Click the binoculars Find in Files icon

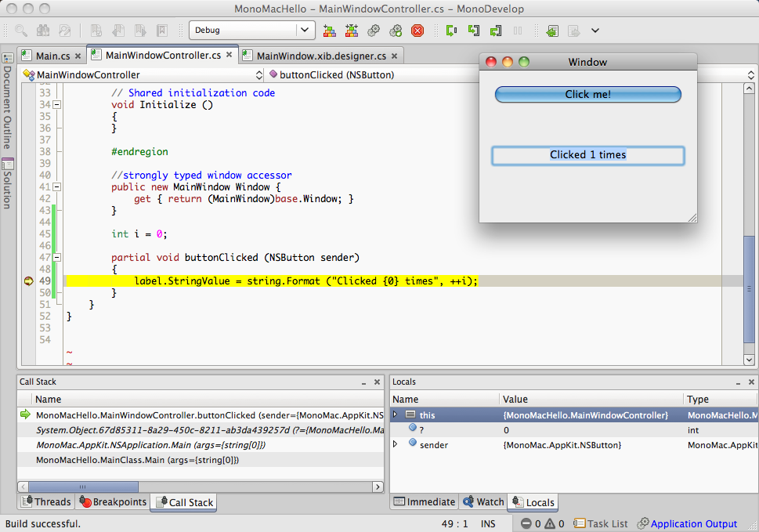click(43, 31)
